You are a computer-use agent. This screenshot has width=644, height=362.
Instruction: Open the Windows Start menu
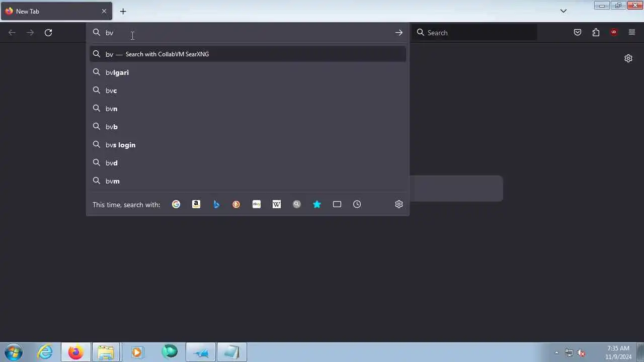[14, 352]
